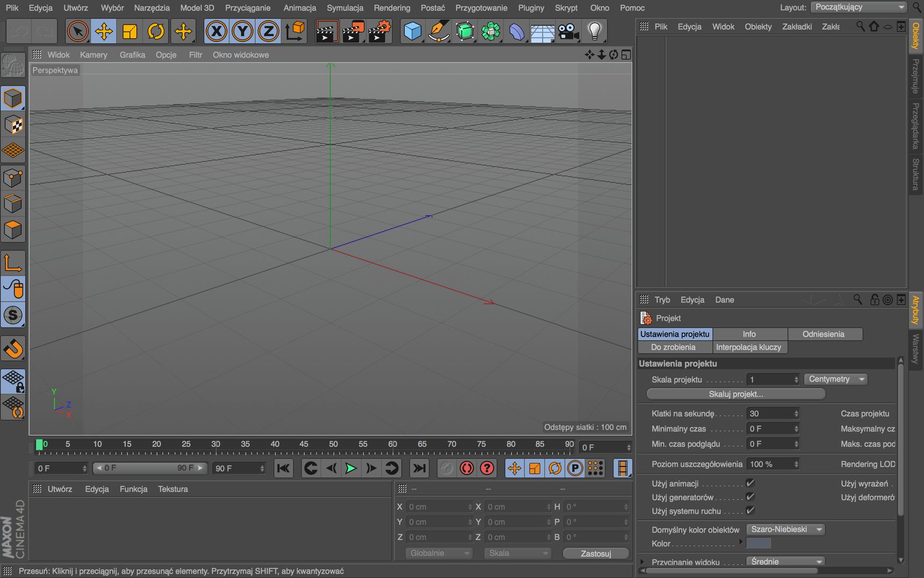Toggle Z axis lock
Image resolution: width=924 pixels, height=578 pixels.
click(268, 31)
